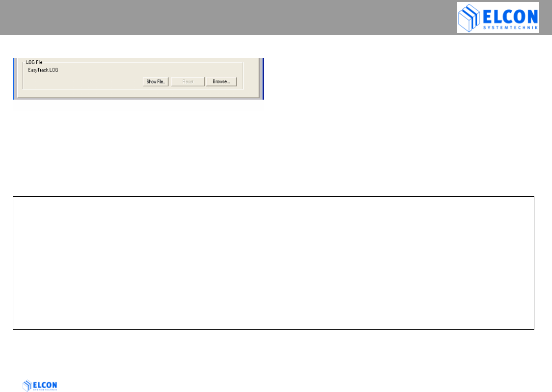Screen dimensions: 552x392
Task: Click the greyed-out Reset button
Action: (x=188, y=81)
